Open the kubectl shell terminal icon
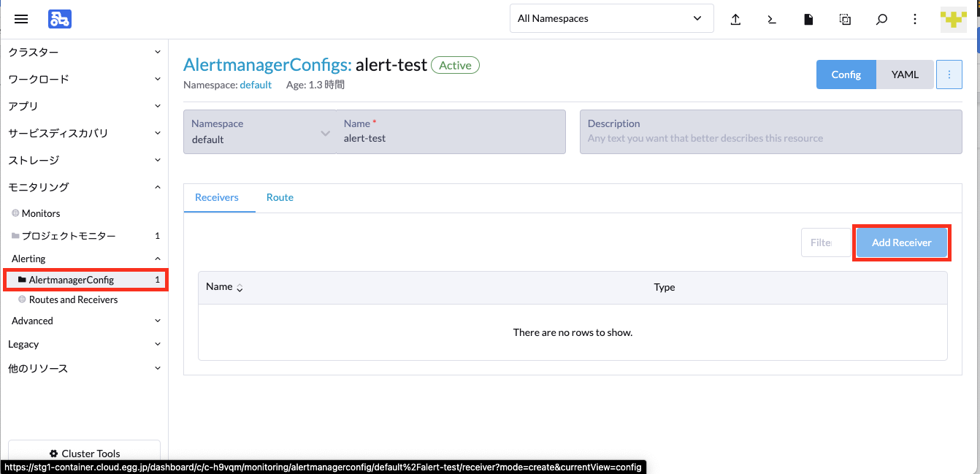Screen dimensions: 980x474 click(772, 19)
